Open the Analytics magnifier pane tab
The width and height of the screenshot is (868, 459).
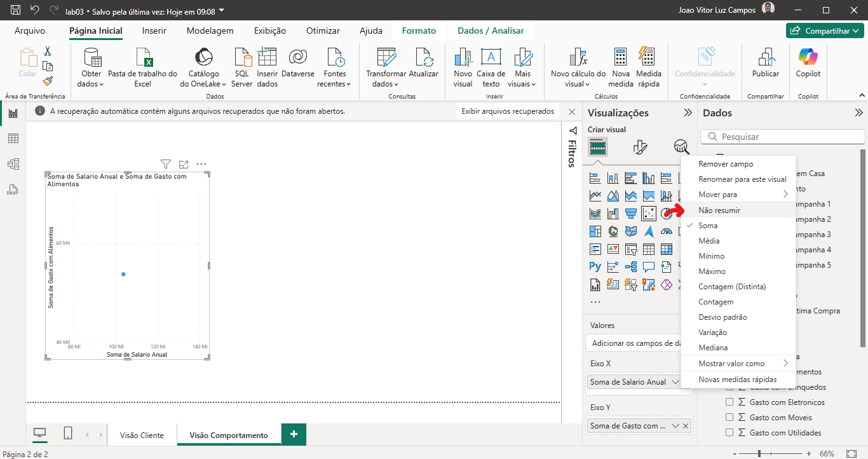pyautogui.click(x=682, y=147)
